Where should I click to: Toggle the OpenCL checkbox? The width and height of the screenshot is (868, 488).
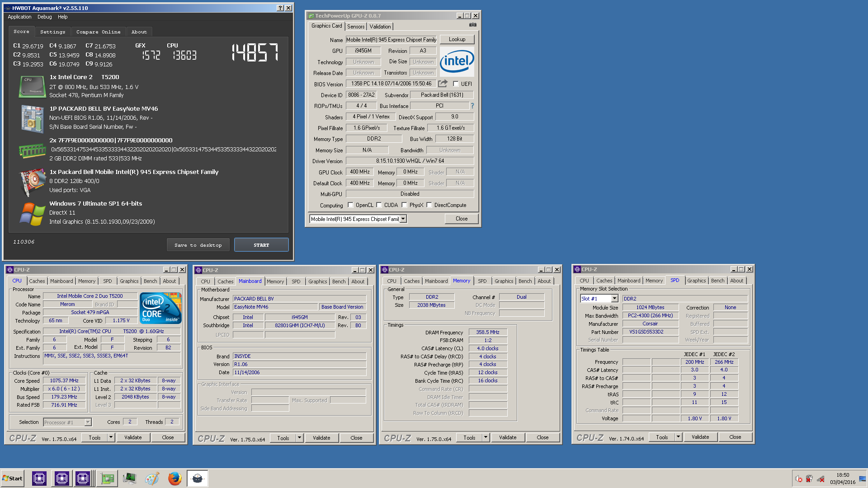point(350,205)
